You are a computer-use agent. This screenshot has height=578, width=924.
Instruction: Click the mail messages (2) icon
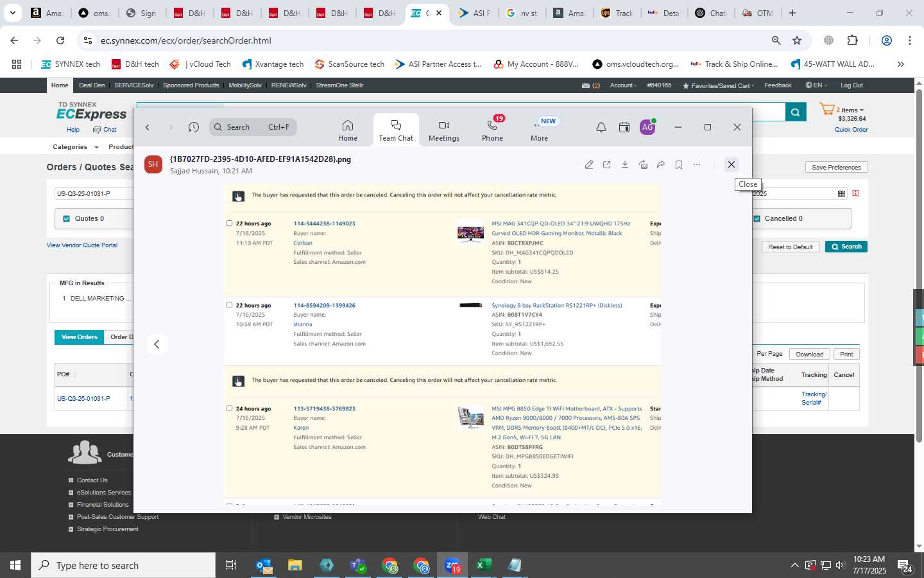tap(590, 85)
